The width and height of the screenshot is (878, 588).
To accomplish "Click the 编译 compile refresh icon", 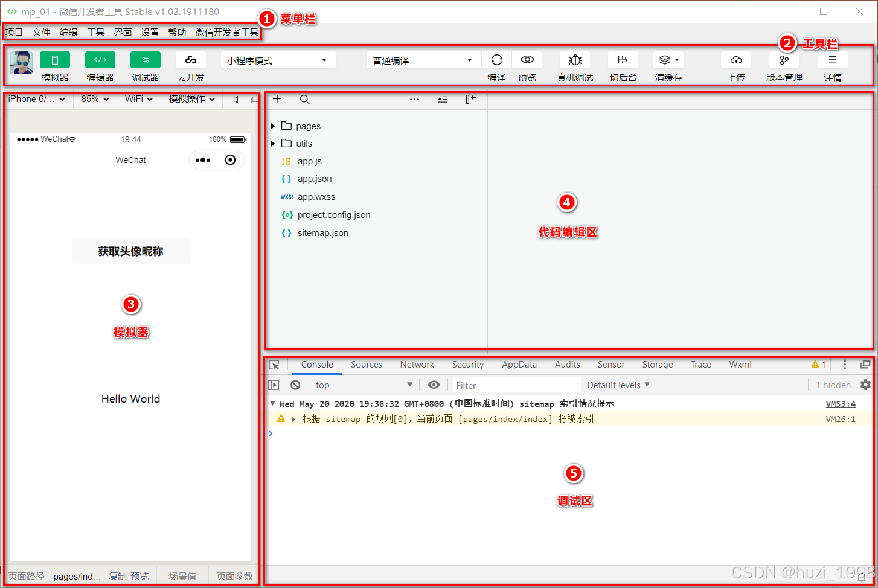I will 496,60.
